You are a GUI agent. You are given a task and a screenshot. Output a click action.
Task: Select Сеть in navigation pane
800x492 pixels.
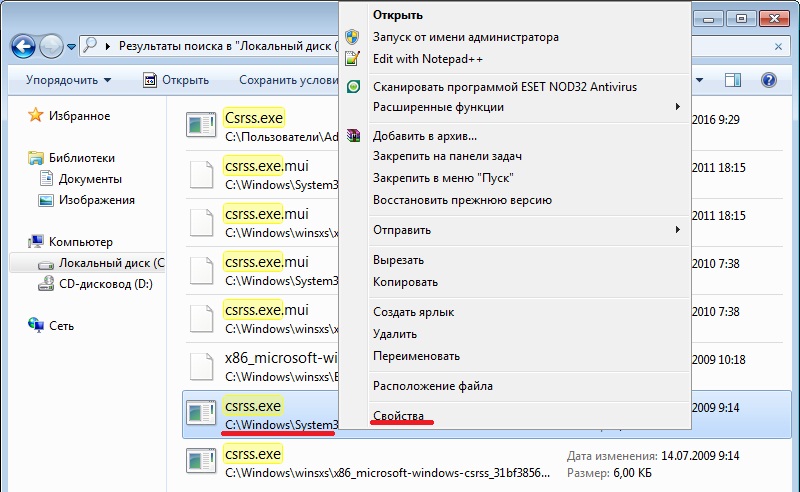tap(61, 326)
